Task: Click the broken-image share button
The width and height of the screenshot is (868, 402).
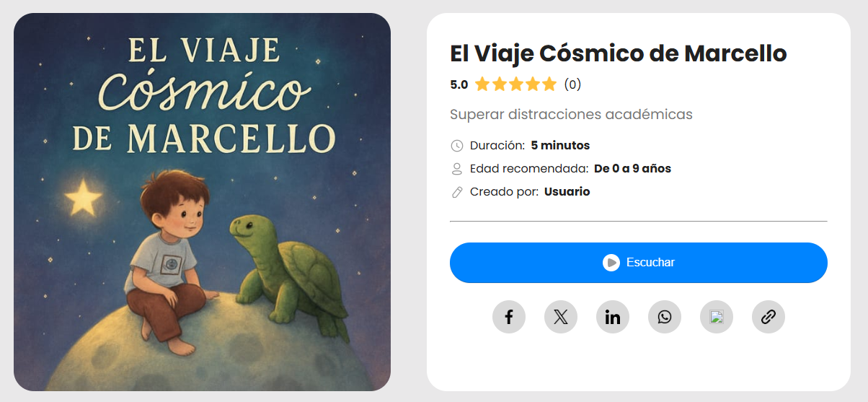Action: point(717,317)
